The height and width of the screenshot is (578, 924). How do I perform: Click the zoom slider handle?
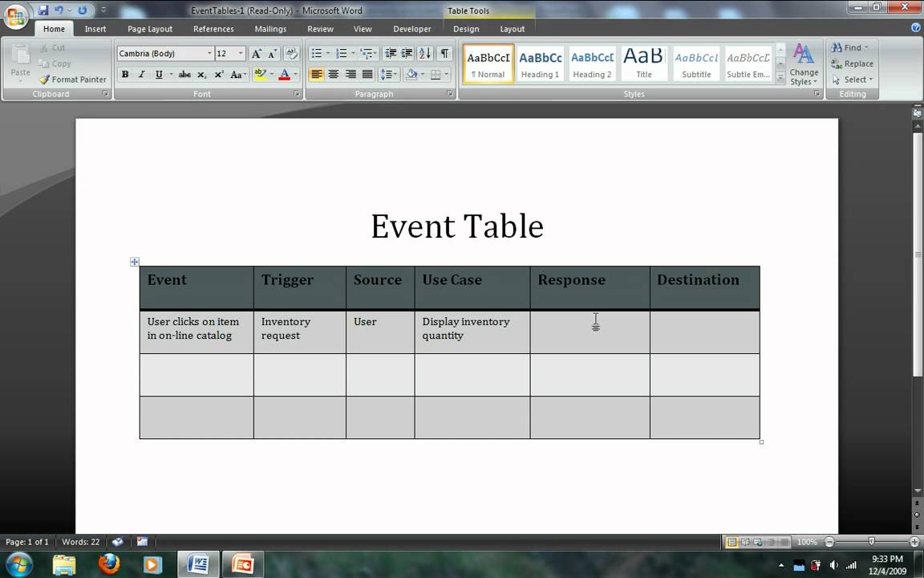pyautogui.click(x=872, y=542)
